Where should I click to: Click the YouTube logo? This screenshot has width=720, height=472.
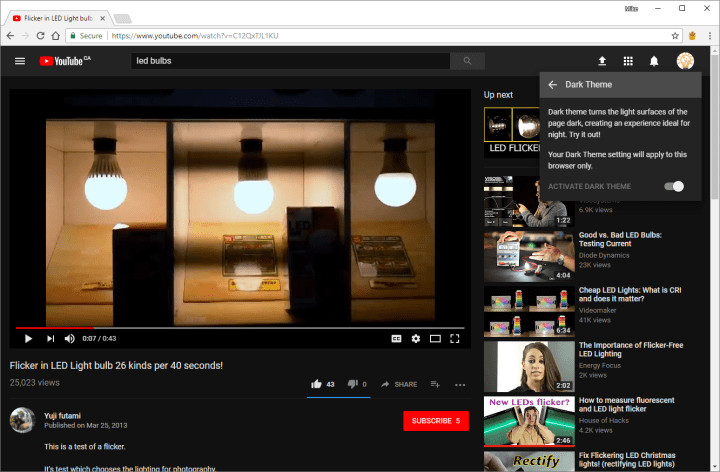tap(64, 61)
